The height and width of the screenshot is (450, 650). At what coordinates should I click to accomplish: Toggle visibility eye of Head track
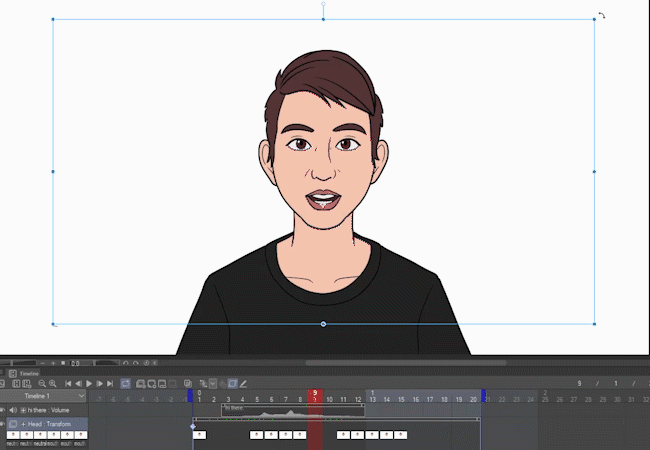[2, 424]
